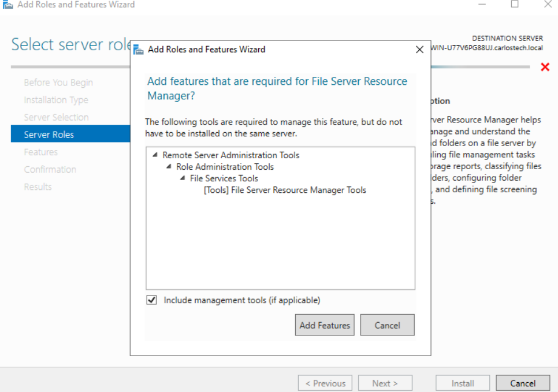This screenshot has width=558, height=392.
Task: Collapse the File Services Tools node
Action: pos(183,178)
